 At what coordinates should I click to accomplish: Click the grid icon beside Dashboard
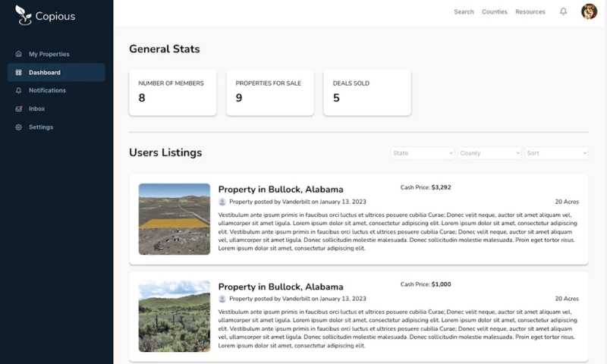pyautogui.click(x=19, y=73)
